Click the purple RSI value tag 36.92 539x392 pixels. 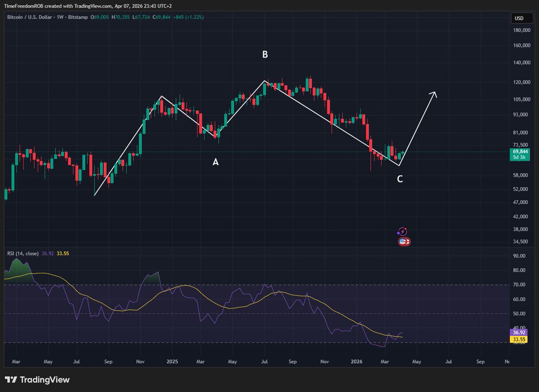tap(518, 332)
